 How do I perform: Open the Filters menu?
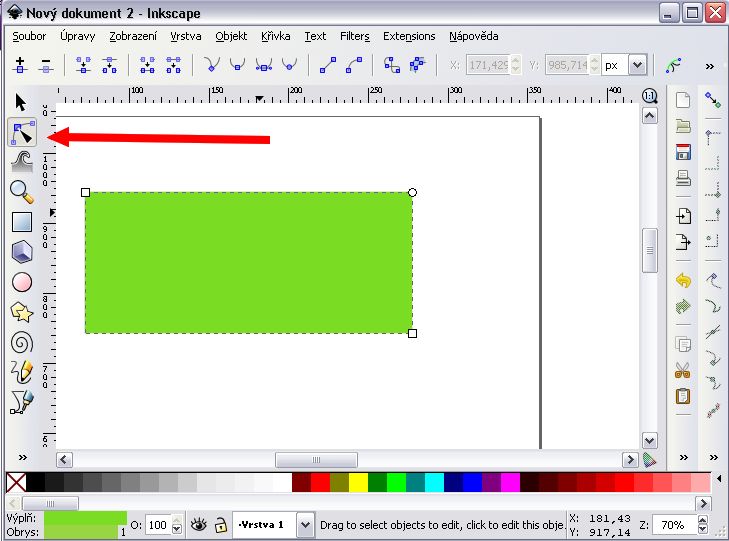[355, 36]
